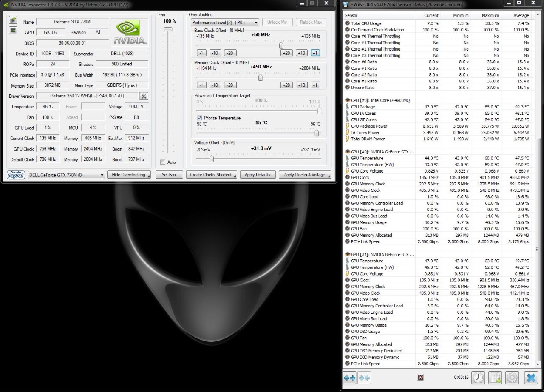Click Create Clocks Shortcut button

point(211,175)
